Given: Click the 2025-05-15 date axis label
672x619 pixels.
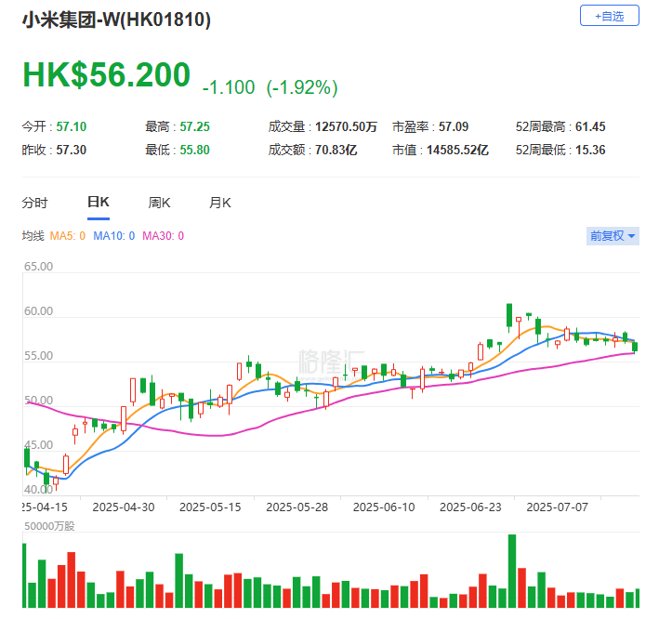Looking at the screenshot, I should tap(210, 507).
